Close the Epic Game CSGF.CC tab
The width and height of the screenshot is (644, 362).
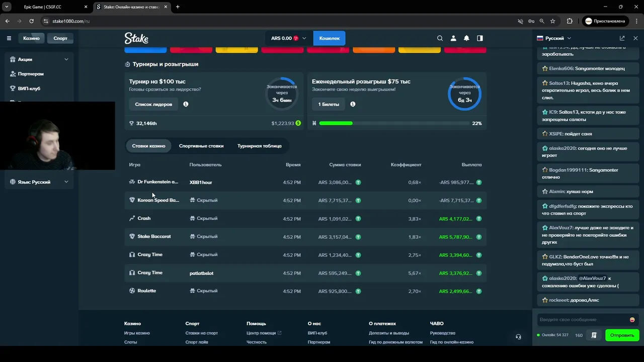click(x=86, y=7)
